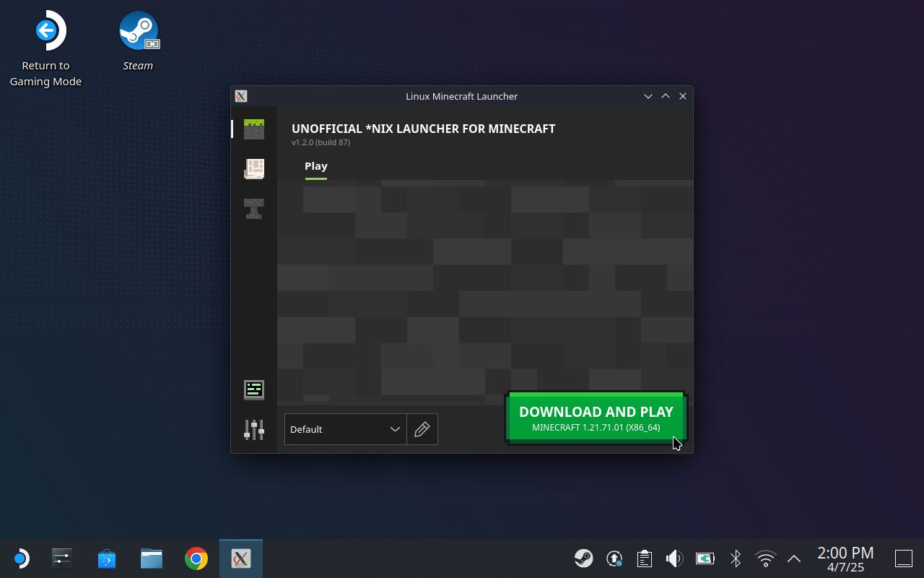Expand the Default profile dropdown
The image size is (924, 578).
(x=346, y=429)
